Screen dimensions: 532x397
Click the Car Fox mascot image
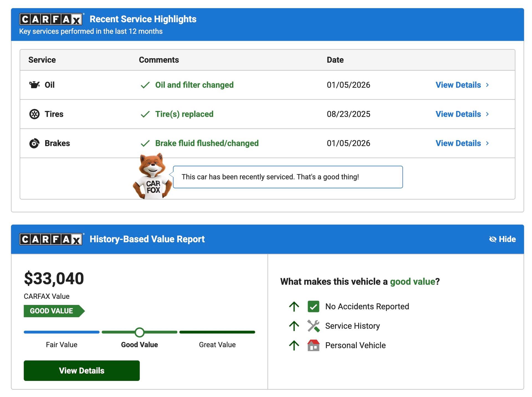(x=152, y=176)
